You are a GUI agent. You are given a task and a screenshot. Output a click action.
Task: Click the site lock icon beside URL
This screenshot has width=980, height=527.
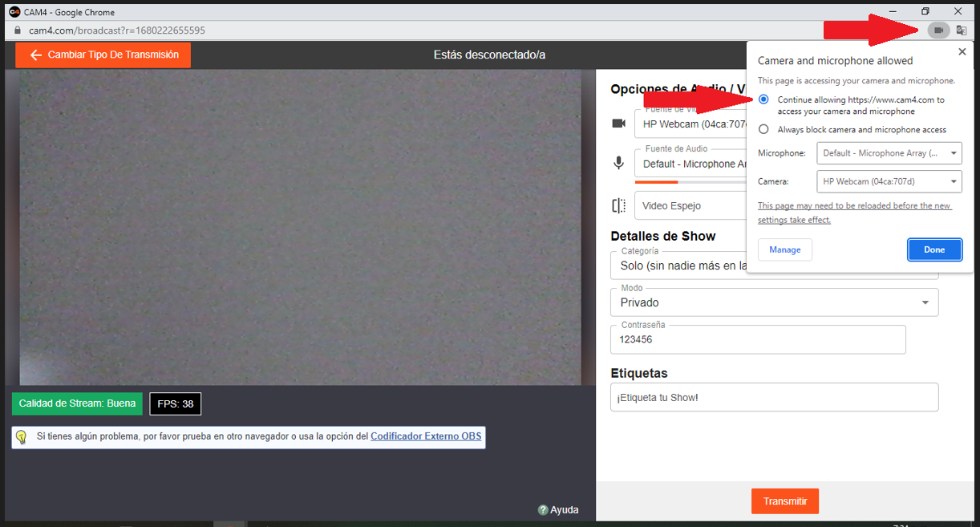17,30
